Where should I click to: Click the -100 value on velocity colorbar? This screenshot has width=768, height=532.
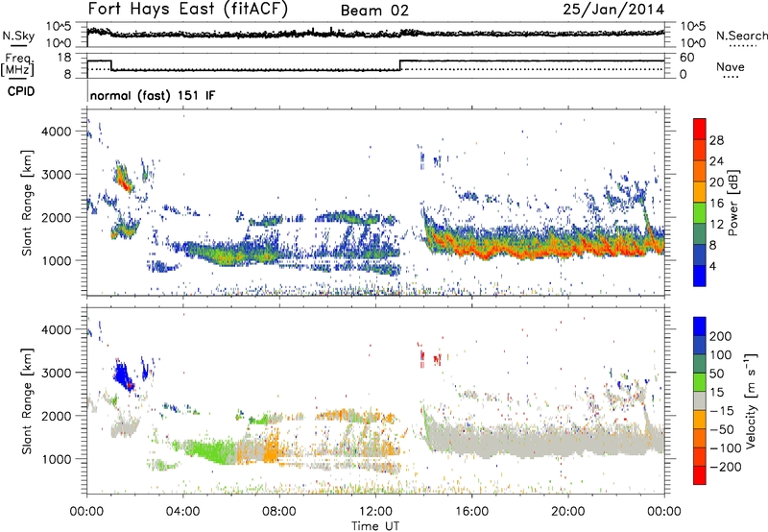pos(726,448)
